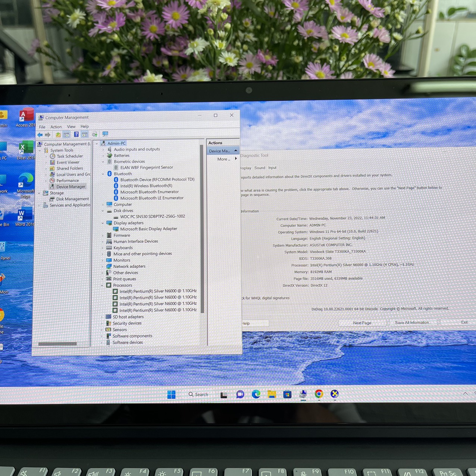Launch Microsoft Edge from the taskbar
The image size is (476, 476).
(x=256, y=394)
